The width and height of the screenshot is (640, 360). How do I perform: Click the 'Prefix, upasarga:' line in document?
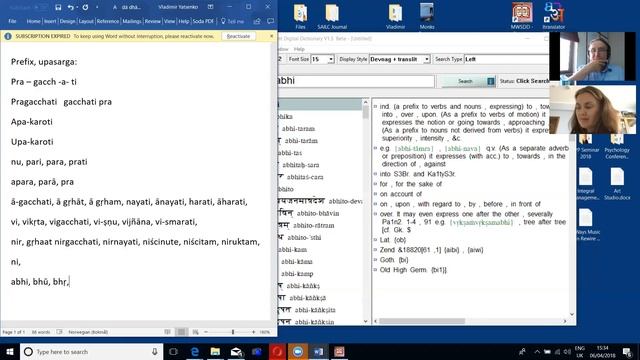pyautogui.click(x=44, y=62)
